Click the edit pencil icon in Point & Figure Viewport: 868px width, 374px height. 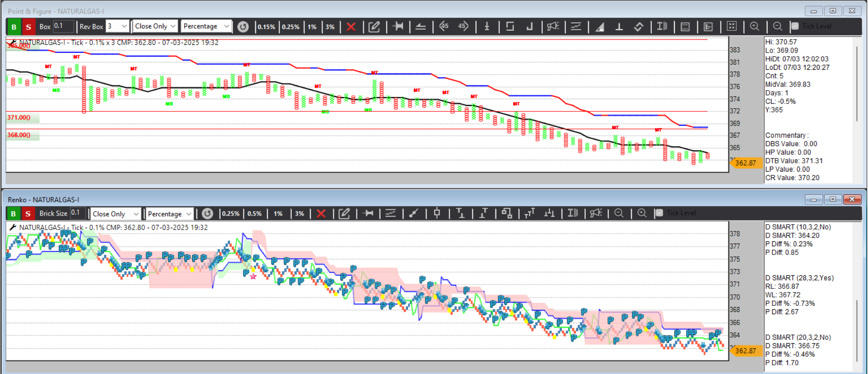click(374, 27)
